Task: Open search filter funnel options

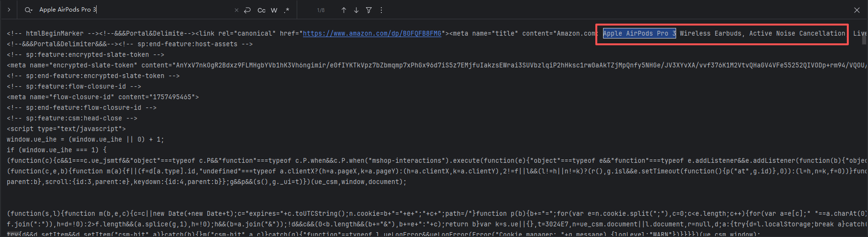Action: (x=369, y=10)
